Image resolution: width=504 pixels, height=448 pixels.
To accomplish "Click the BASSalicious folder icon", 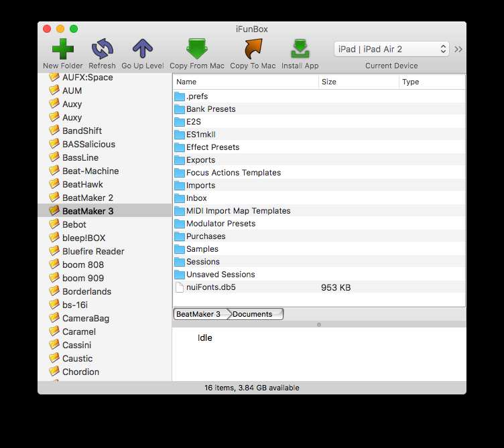I will pos(54,144).
